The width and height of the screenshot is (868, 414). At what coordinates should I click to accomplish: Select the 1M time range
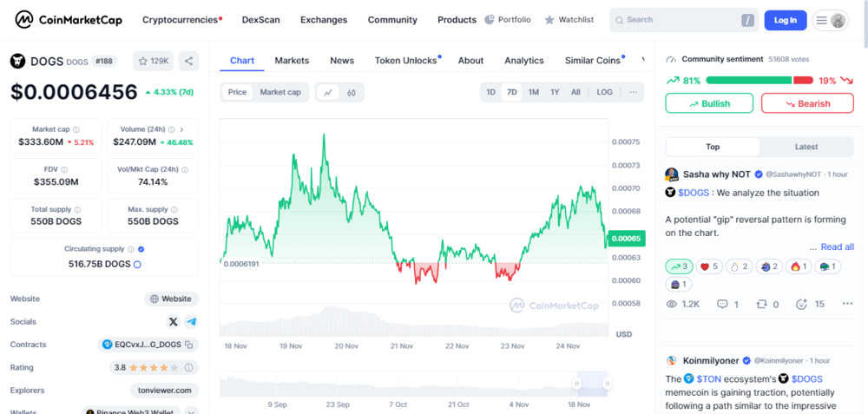(x=533, y=92)
